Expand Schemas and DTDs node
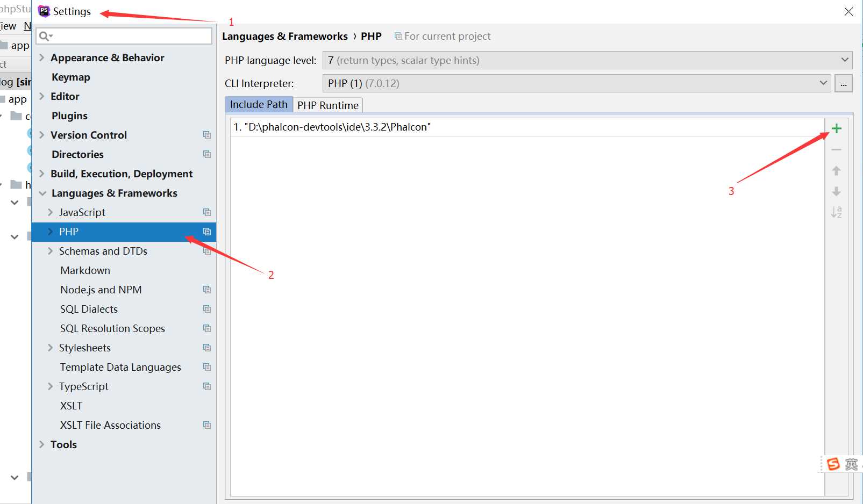The height and width of the screenshot is (504, 863). tap(51, 251)
